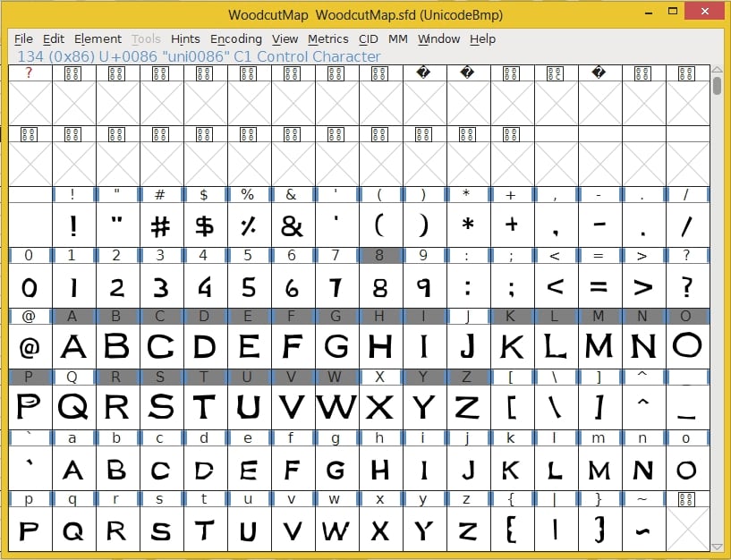731x560 pixels.
Task: Select the uppercase S glyph
Action: [x=162, y=407]
